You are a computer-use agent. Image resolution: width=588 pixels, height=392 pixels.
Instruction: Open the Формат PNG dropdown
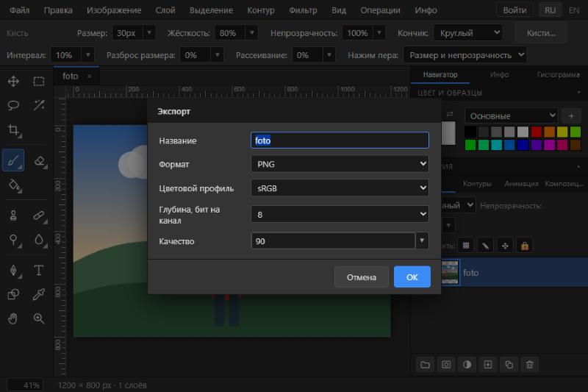[x=340, y=164]
